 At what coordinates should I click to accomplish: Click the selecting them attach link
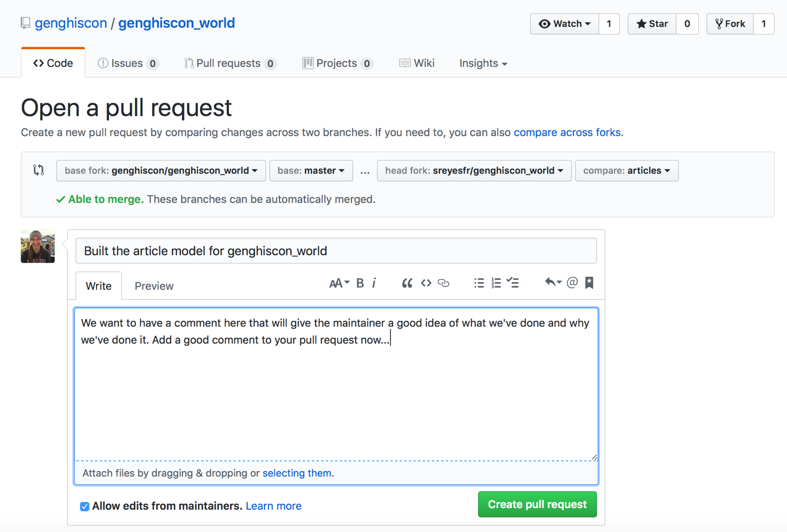click(x=297, y=473)
